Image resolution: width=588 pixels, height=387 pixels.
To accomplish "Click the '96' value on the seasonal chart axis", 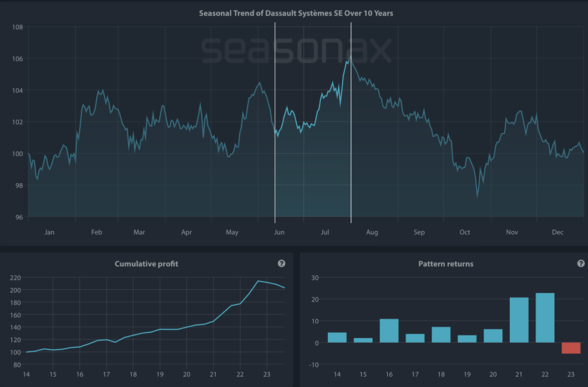I will pos(19,218).
